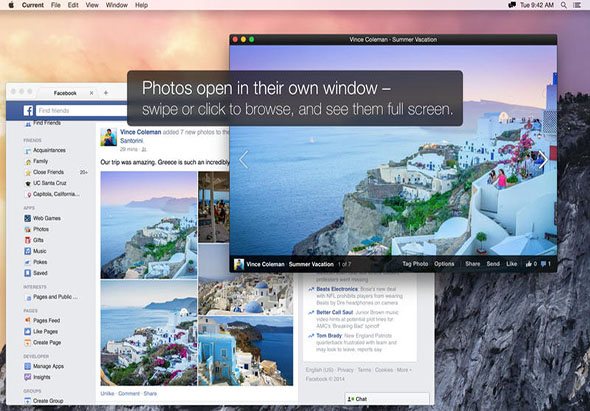This screenshot has height=411, width=590.
Task: Open the Window menu
Action: point(117,5)
